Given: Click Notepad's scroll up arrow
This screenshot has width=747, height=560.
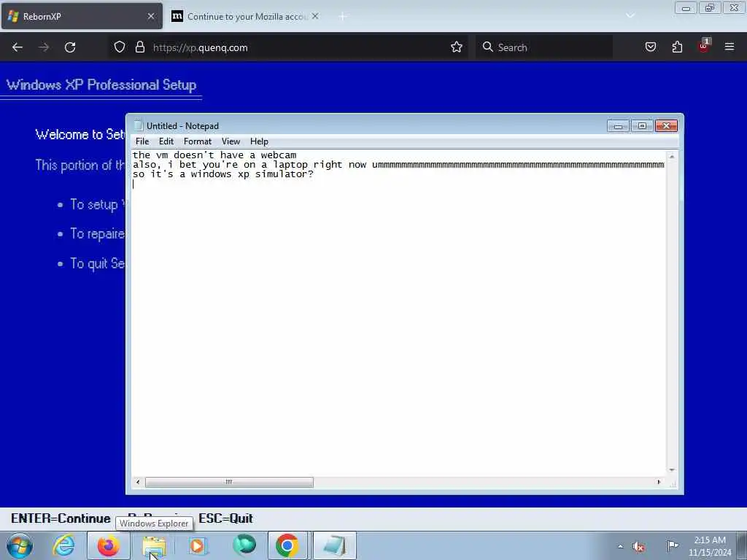Looking at the screenshot, I should pyautogui.click(x=672, y=156).
